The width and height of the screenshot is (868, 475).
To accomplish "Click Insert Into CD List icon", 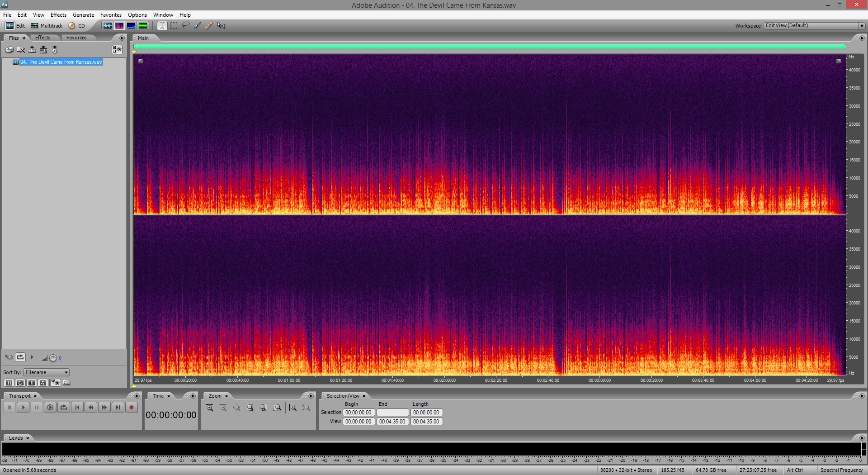I will (x=55, y=50).
